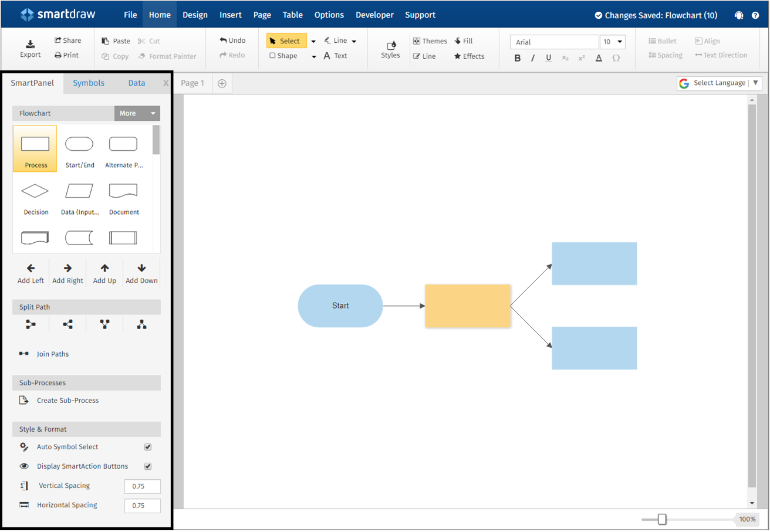Click the Create Sub-Process icon
The image size is (770, 532).
point(24,401)
